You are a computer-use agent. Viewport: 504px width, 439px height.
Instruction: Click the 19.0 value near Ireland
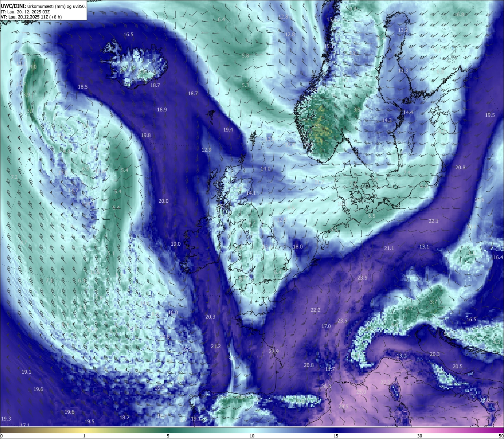coord(176,244)
